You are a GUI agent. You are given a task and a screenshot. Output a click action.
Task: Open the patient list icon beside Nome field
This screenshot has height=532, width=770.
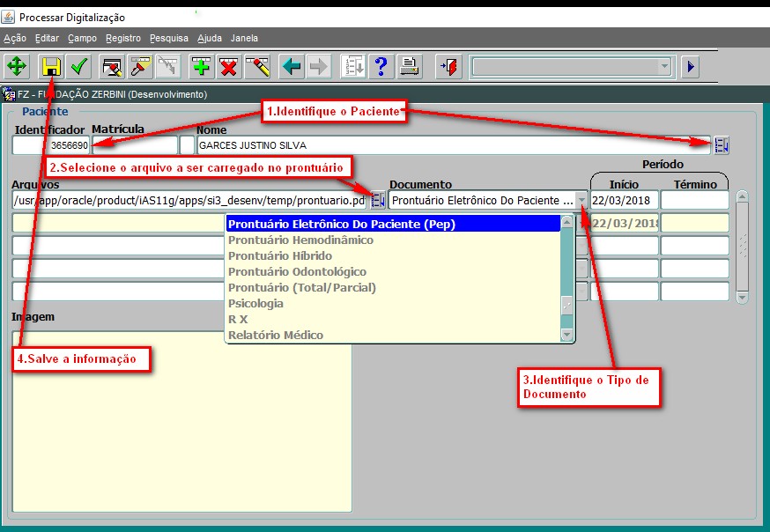722,145
